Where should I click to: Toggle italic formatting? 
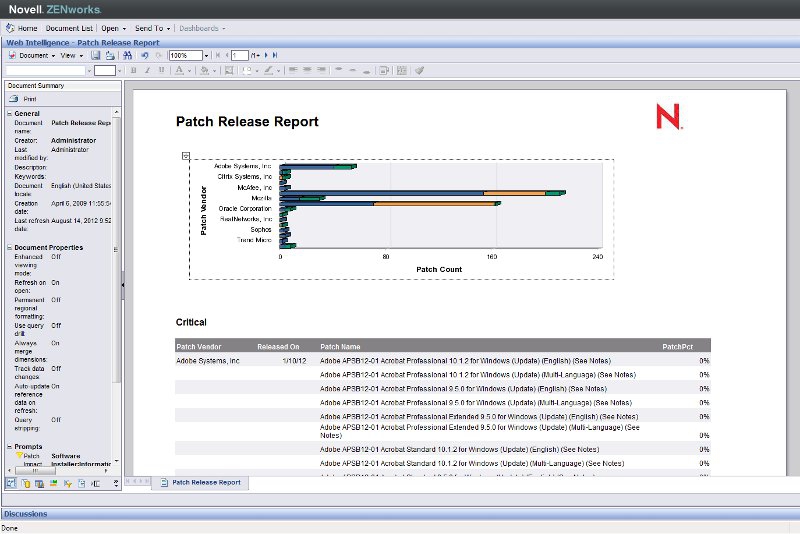click(x=147, y=70)
